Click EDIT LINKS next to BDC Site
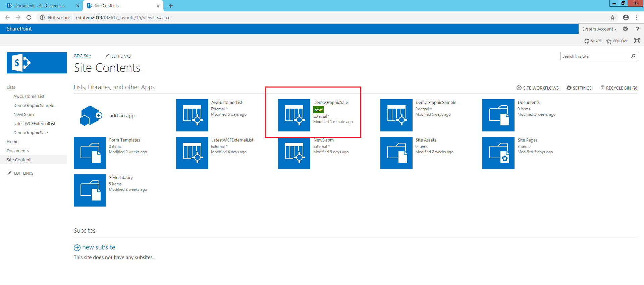 [118, 56]
